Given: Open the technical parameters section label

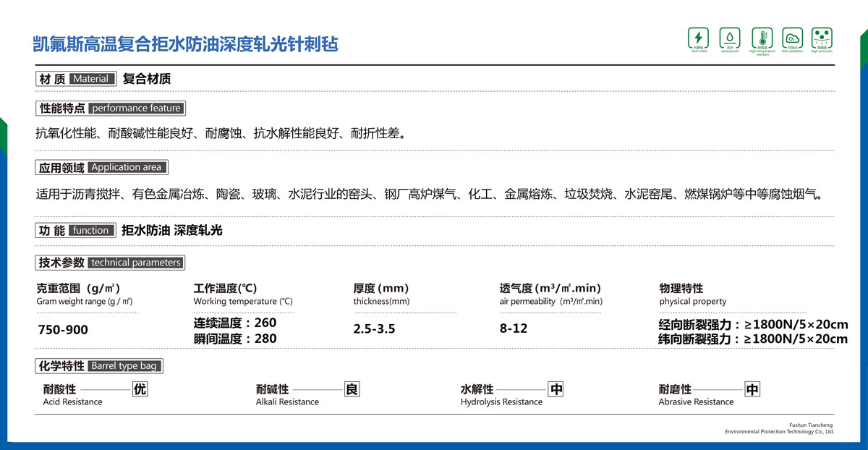Looking at the screenshot, I should coord(136,263).
